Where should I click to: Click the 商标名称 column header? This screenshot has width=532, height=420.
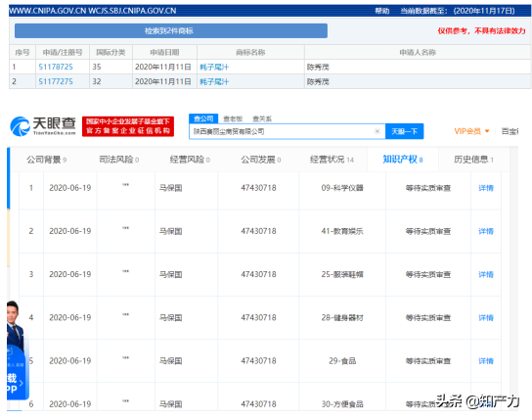tap(250, 52)
